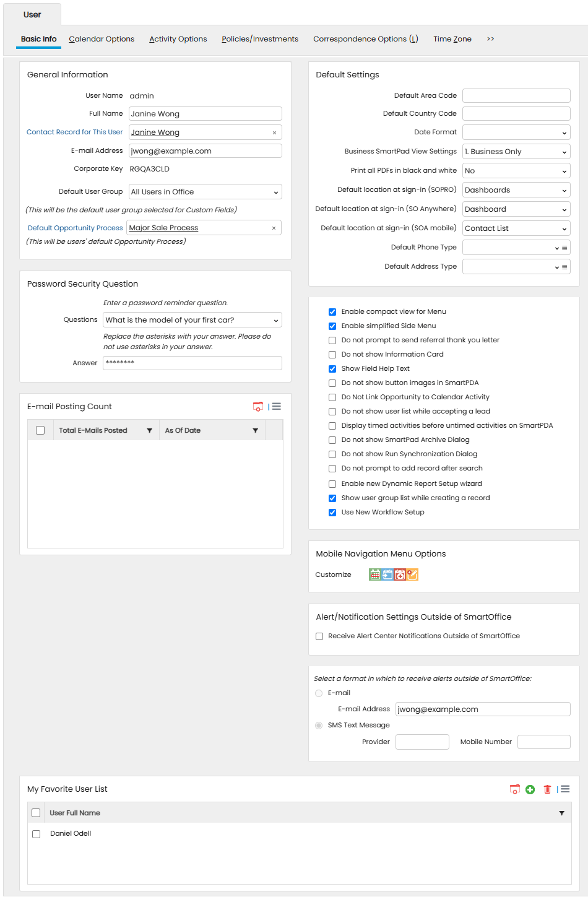
Task: Check Receive Alert Center Notifications Outside of SmartOffice
Action: pyautogui.click(x=319, y=636)
